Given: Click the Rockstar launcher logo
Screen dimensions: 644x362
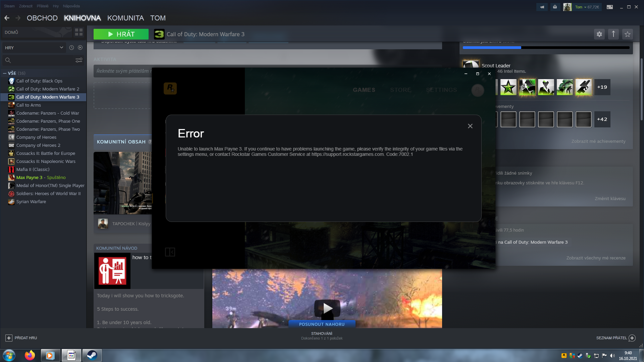Looking at the screenshot, I should pyautogui.click(x=170, y=88).
